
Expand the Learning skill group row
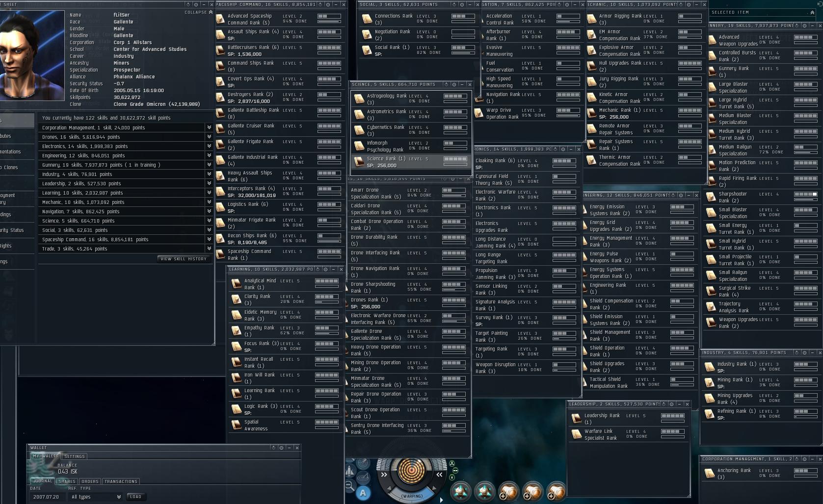pos(126,193)
